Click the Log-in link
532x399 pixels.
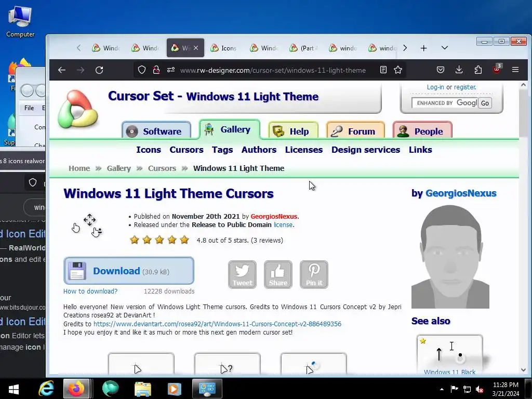tap(435, 87)
